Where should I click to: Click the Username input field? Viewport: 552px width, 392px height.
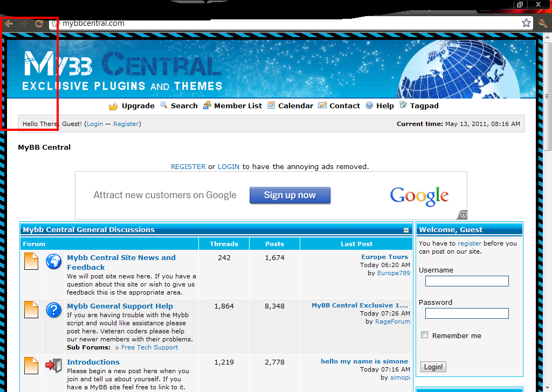click(x=467, y=281)
